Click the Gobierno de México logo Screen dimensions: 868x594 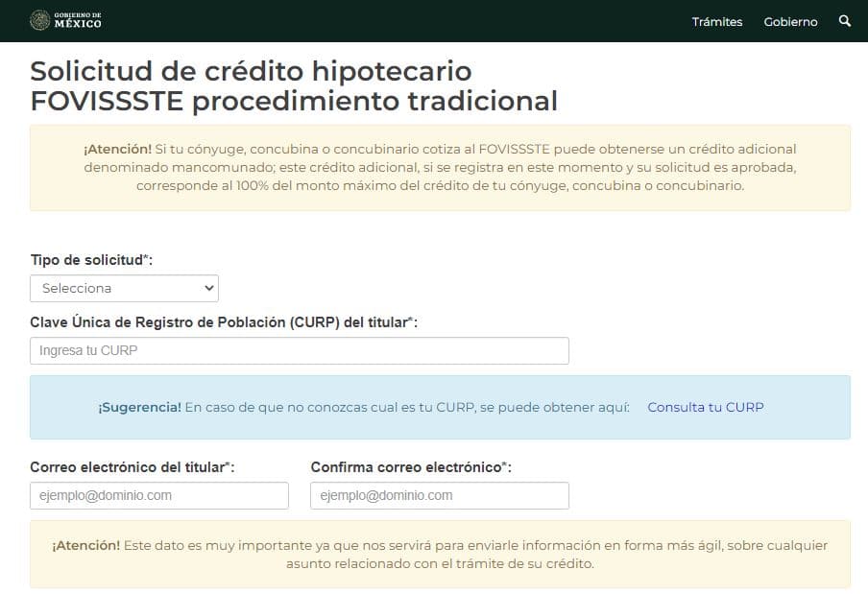65,20
